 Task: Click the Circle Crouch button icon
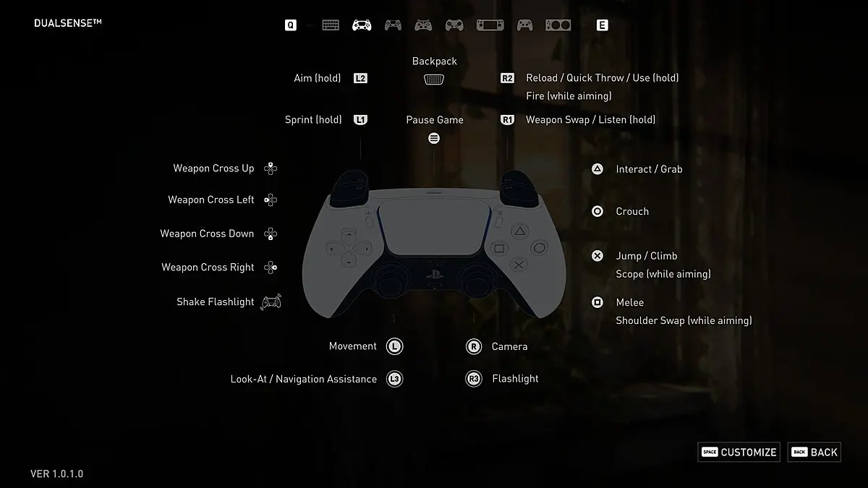(x=597, y=211)
